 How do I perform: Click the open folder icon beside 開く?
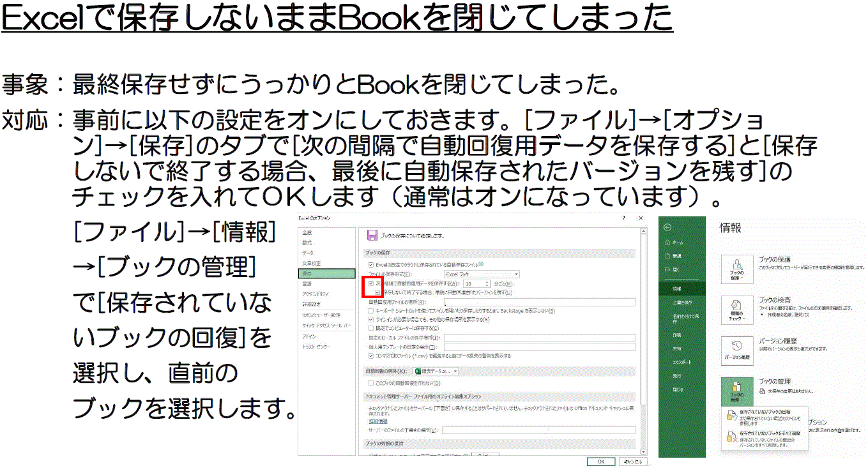coord(667,269)
